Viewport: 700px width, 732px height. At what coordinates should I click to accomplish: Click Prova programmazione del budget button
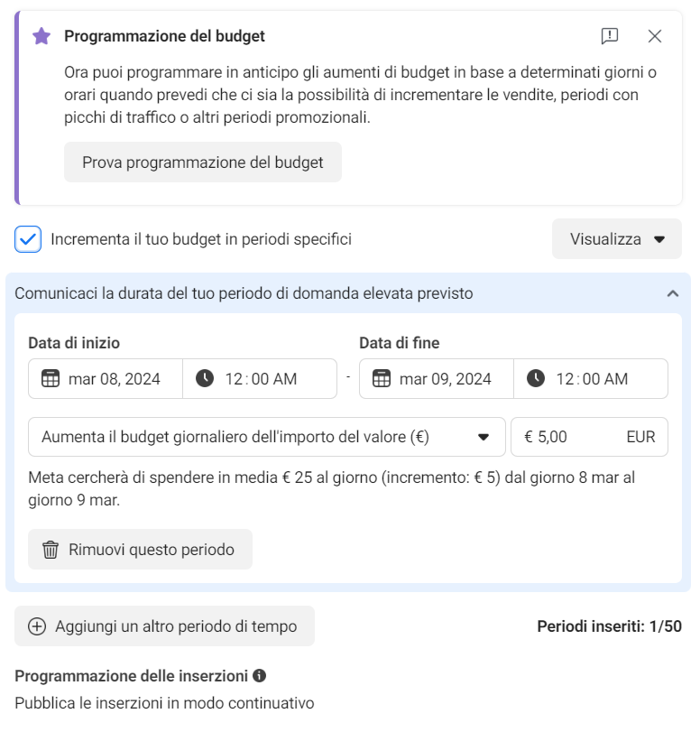[x=202, y=162]
